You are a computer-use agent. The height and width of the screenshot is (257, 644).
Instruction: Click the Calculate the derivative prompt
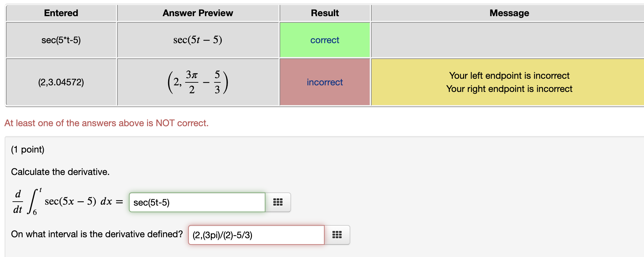point(60,172)
